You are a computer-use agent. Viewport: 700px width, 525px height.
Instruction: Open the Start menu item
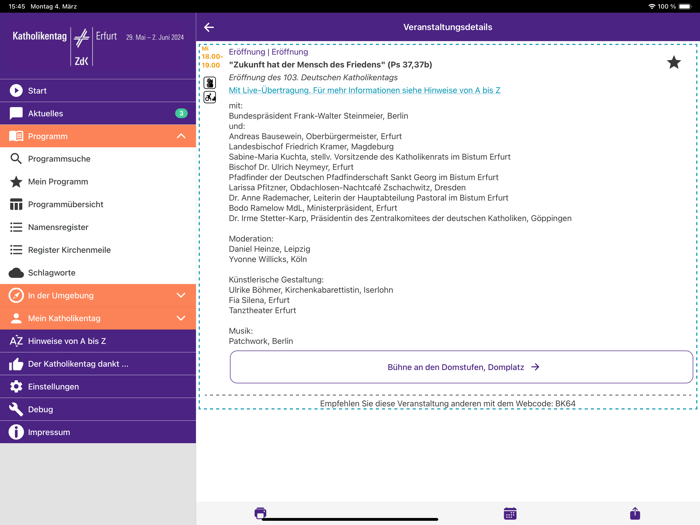pyautogui.click(x=98, y=91)
